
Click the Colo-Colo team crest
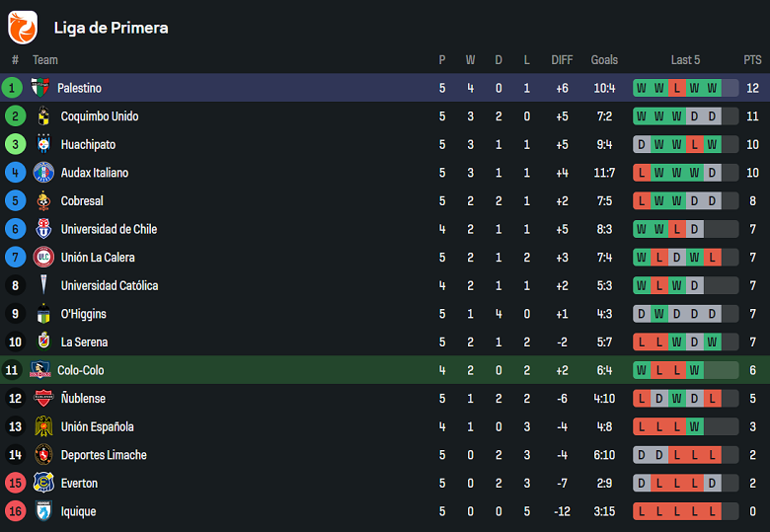(x=39, y=370)
